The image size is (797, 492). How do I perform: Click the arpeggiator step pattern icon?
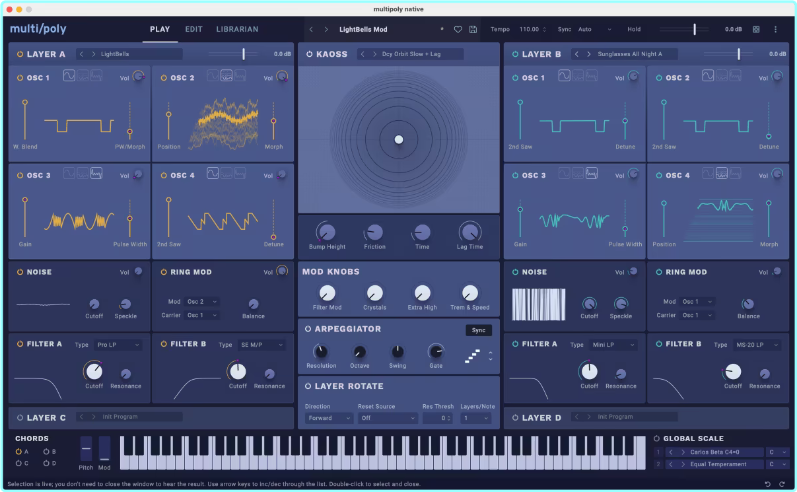tap(471, 354)
